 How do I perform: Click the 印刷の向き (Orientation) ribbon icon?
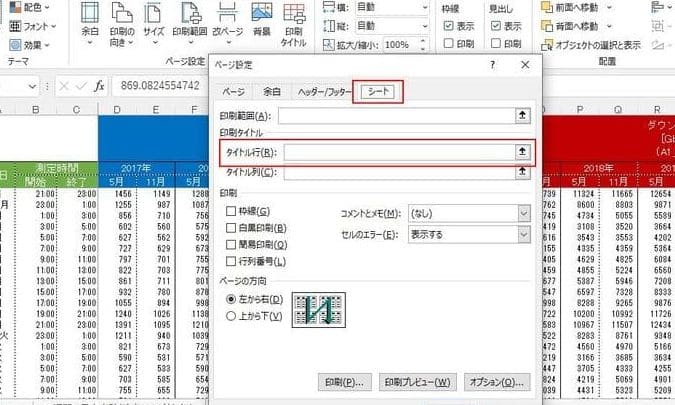[x=123, y=24]
